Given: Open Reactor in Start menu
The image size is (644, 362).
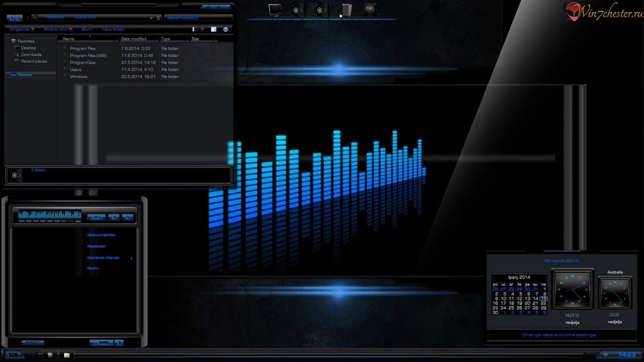Looking at the screenshot, I should (96, 246).
